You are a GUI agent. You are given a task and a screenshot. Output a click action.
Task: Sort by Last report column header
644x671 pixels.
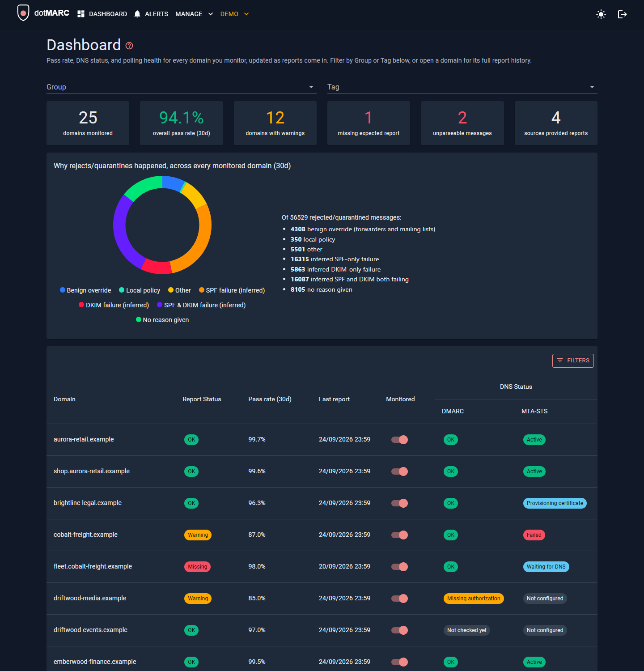(x=334, y=399)
